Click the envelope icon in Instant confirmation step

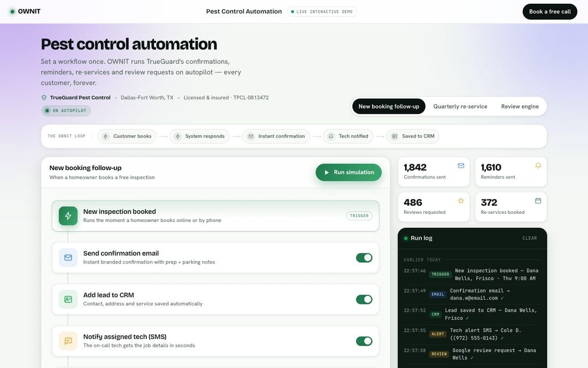[251, 136]
